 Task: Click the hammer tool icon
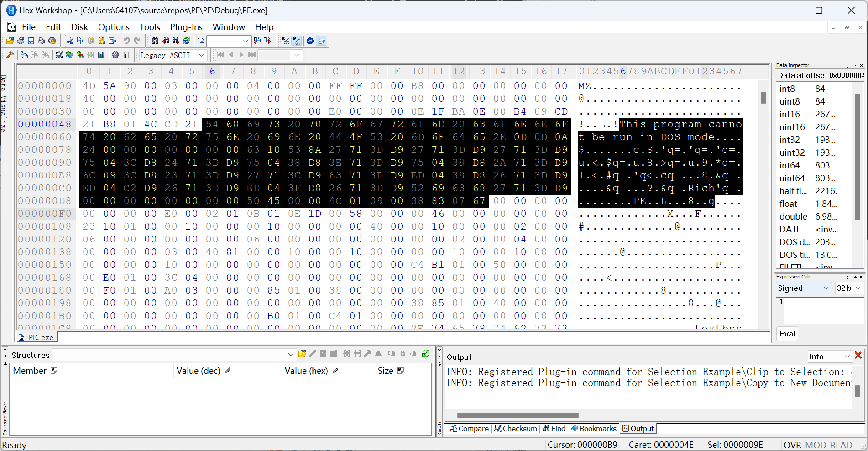pyautogui.click(x=10, y=55)
